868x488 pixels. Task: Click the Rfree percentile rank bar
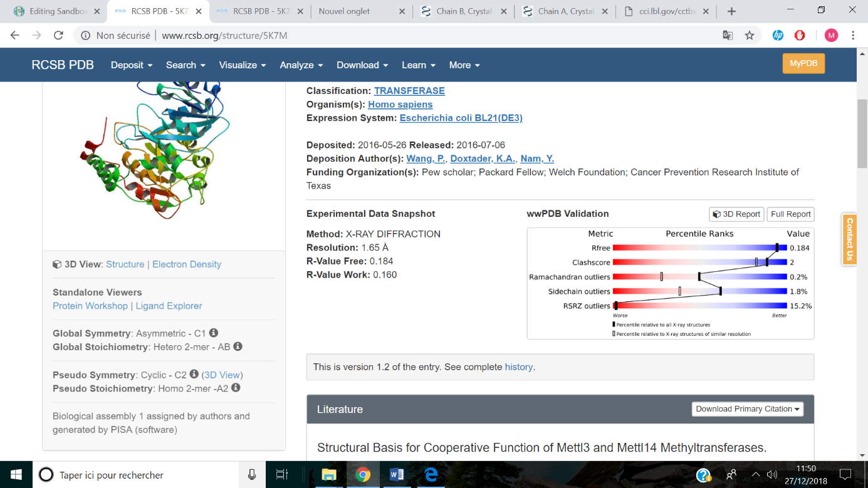[699, 248]
